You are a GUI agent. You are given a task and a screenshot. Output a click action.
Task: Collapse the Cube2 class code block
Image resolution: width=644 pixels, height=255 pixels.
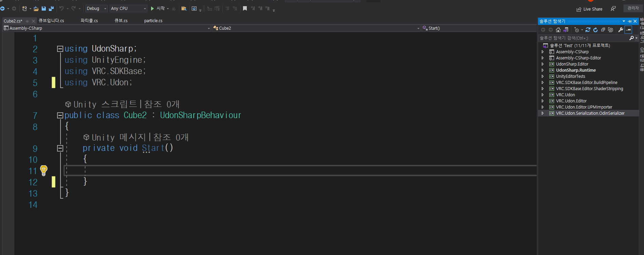60,115
